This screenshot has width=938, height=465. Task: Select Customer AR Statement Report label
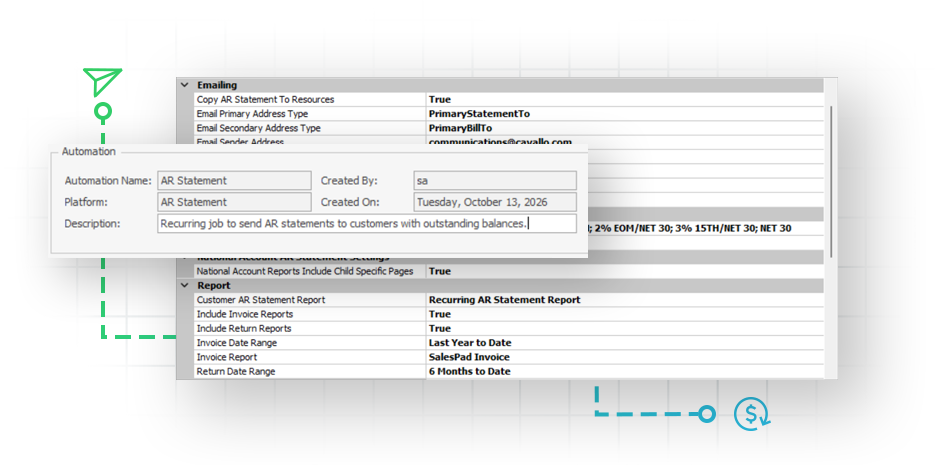coord(261,300)
